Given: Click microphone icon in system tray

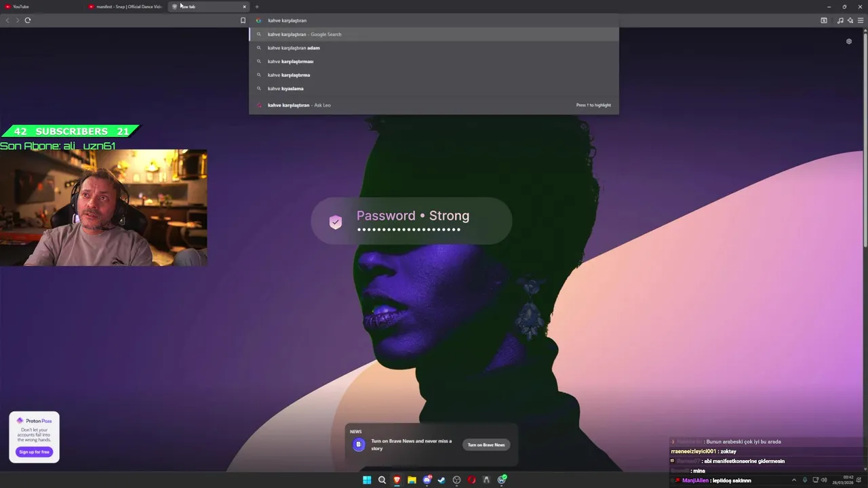Looking at the screenshot, I should pyautogui.click(x=805, y=480).
